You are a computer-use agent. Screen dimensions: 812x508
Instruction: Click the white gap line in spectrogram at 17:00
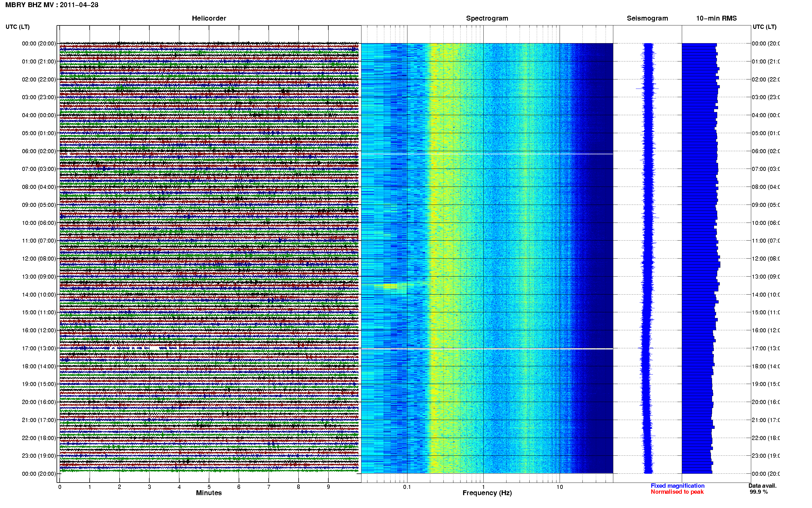click(487, 349)
